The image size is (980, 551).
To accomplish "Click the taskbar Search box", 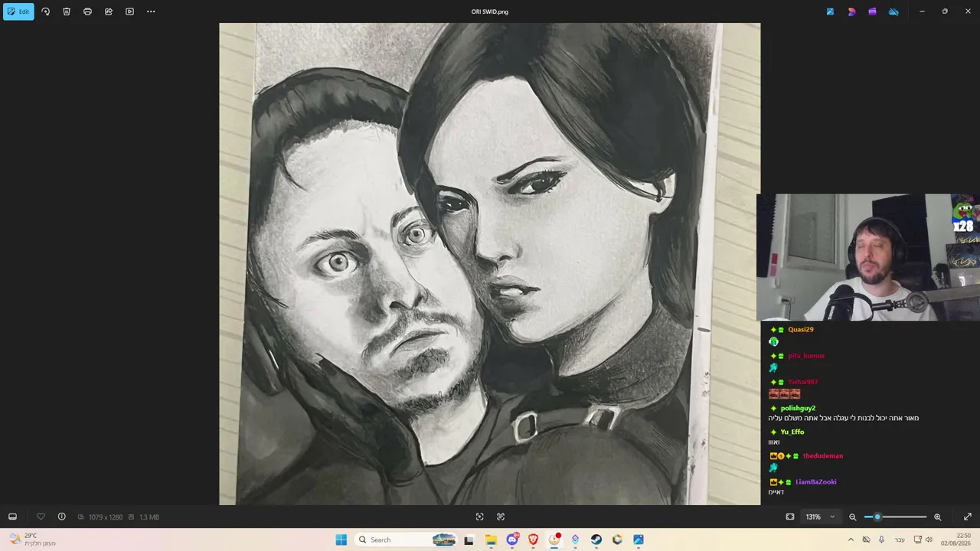I will [x=405, y=540].
